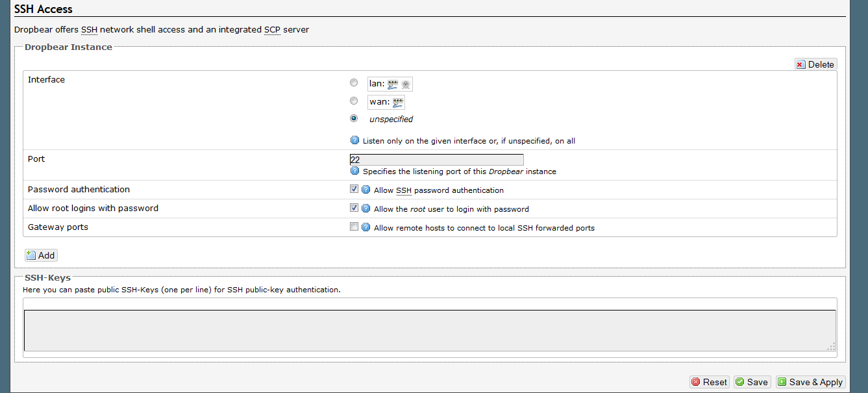This screenshot has height=393, width=868.
Task: Click Allow root logins with password label
Action: tap(93, 208)
